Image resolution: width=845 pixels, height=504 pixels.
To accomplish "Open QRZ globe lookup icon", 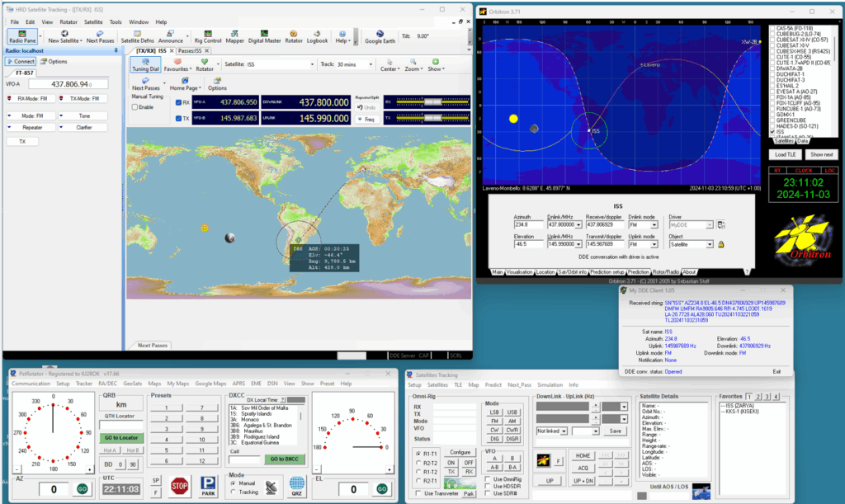I will click(296, 484).
